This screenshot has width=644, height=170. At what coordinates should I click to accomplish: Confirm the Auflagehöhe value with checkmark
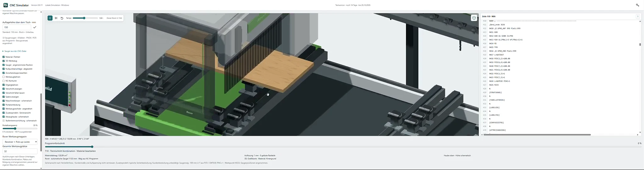click(35, 27)
